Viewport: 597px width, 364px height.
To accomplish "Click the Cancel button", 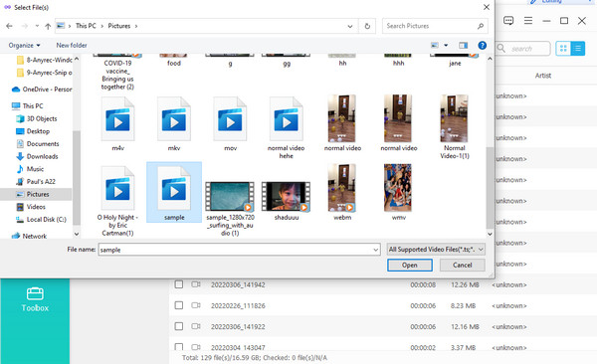I will click(x=463, y=265).
